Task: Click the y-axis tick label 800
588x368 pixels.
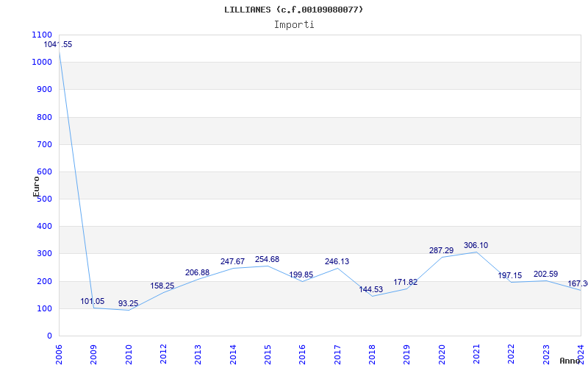Action: (44, 117)
